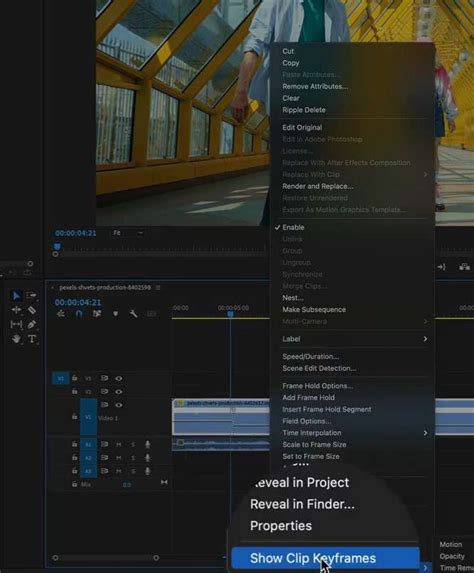Choose Cut from the context menu
474x573 pixels.
pyautogui.click(x=288, y=51)
